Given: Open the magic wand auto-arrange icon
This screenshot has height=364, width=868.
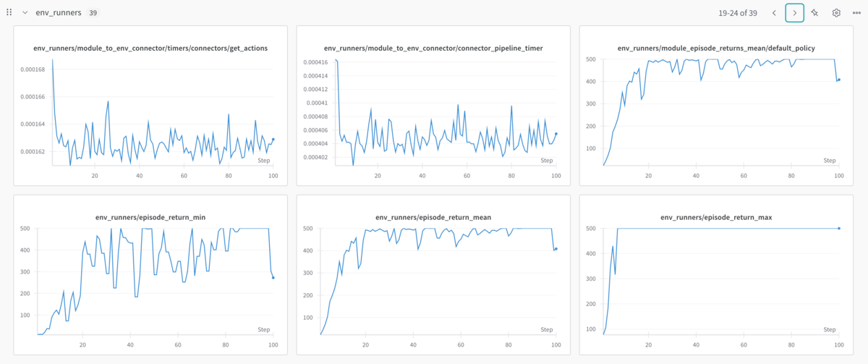Looking at the screenshot, I should pyautogui.click(x=815, y=13).
